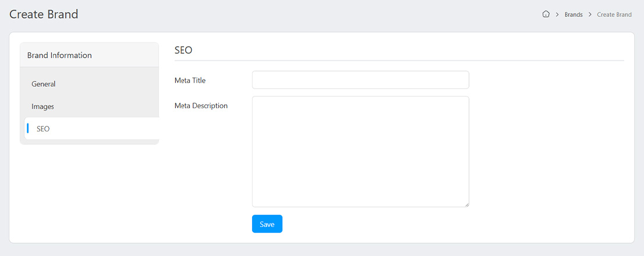Switch to the General tab

click(44, 84)
